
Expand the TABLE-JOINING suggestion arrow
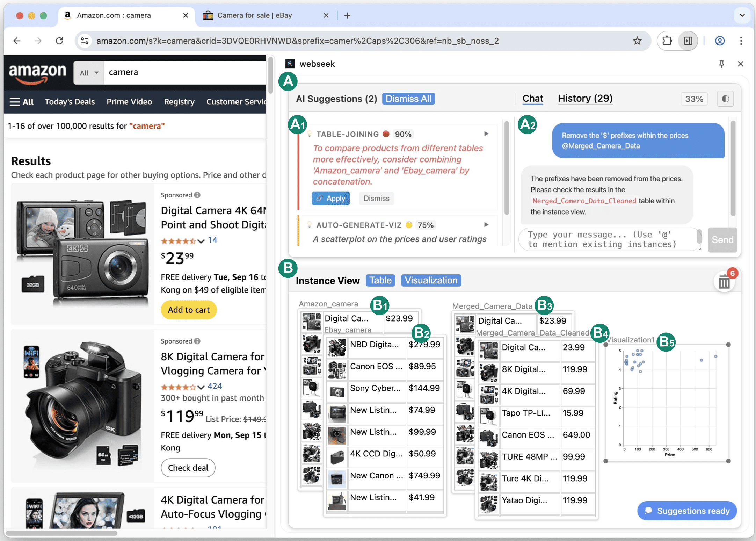486,134
